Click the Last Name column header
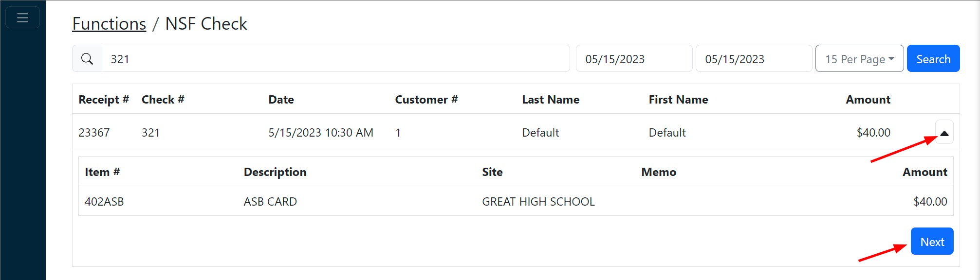 (550, 99)
